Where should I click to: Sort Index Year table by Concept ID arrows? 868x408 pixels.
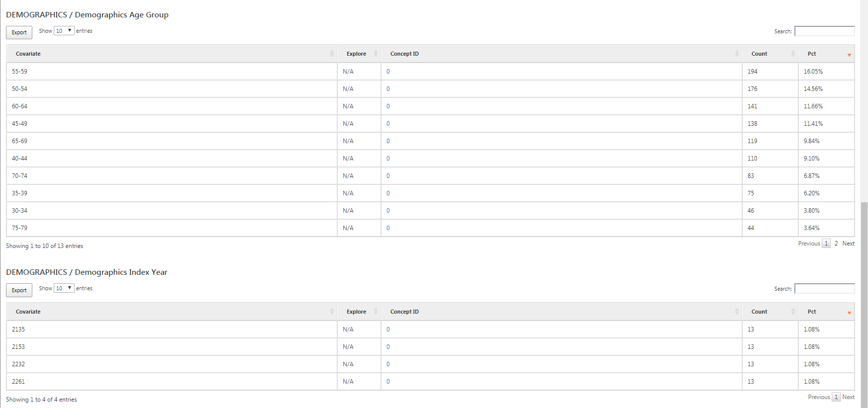[x=737, y=312]
